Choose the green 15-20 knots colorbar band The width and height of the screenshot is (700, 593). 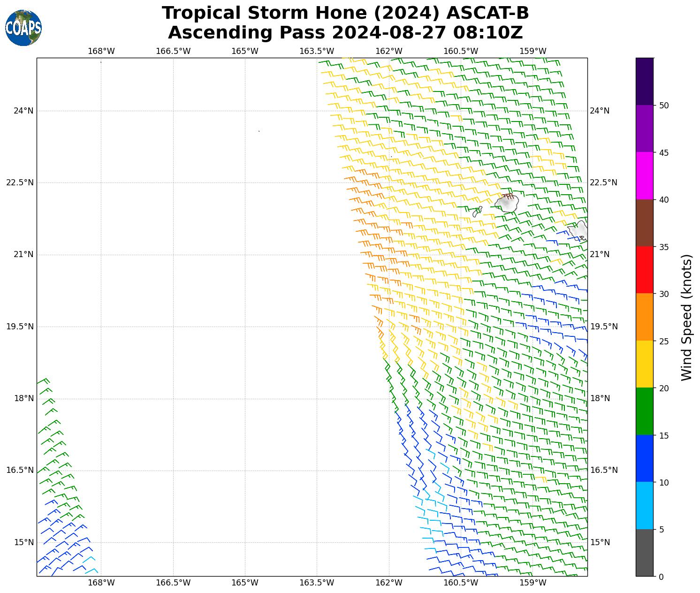(x=644, y=411)
